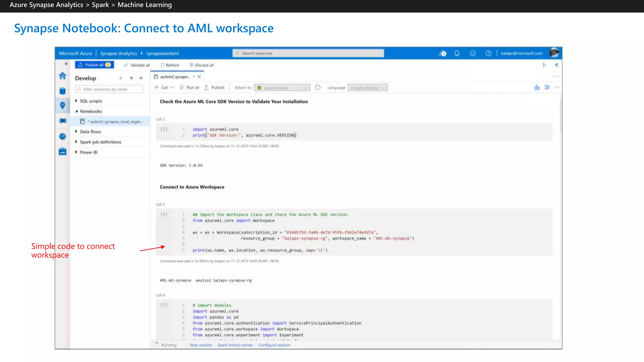Click the 'Running' session status text
This screenshot has width=644, height=362.
169,345
